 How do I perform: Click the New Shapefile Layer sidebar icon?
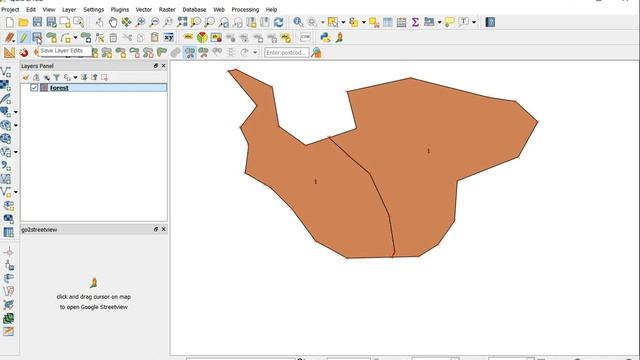[x=6, y=192]
